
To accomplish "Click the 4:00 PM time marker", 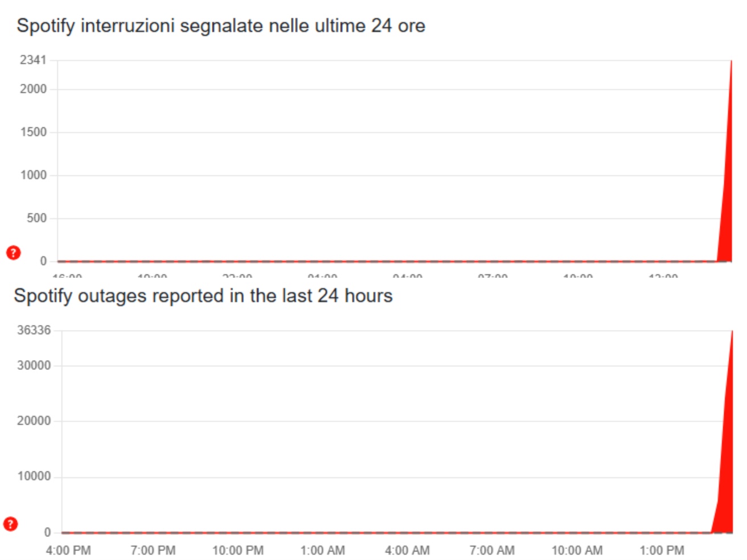I will pyautogui.click(x=68, y=550).
